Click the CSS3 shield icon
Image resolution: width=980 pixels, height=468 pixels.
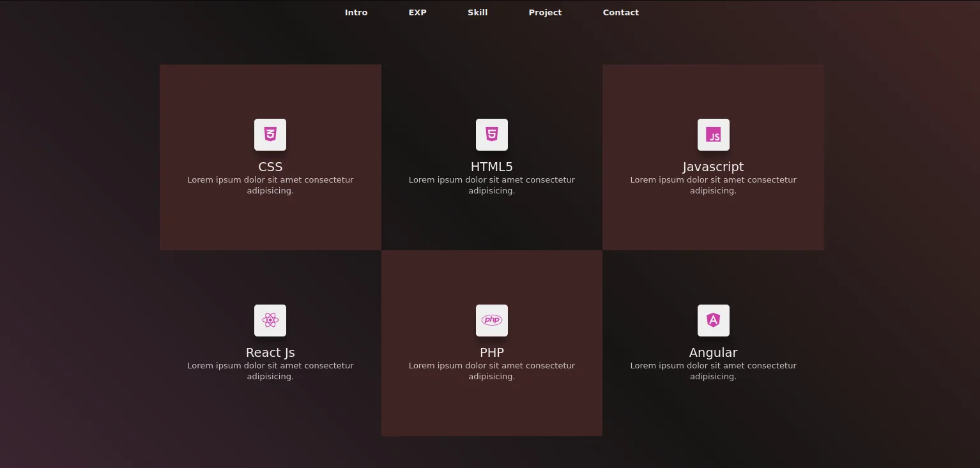[x=270, y=135]
